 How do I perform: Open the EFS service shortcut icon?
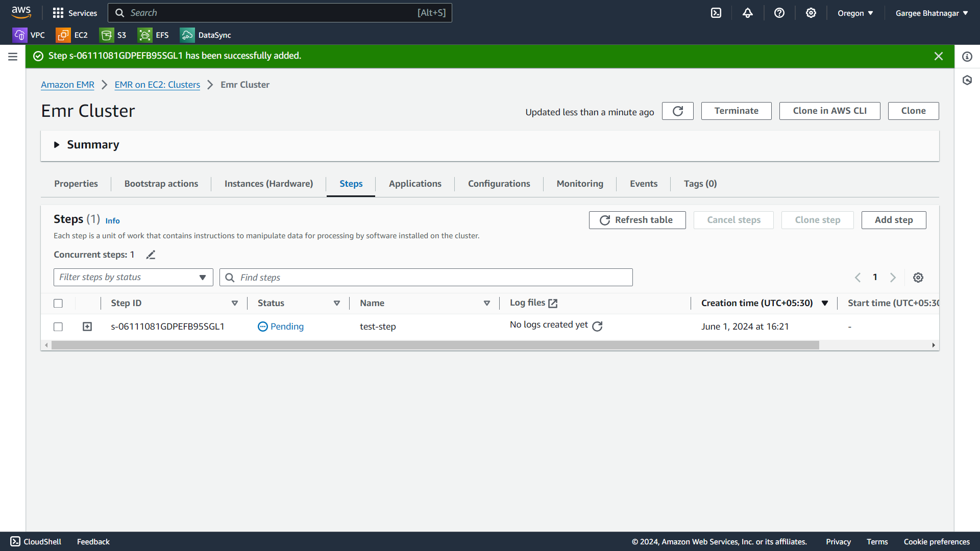(145, 35)
